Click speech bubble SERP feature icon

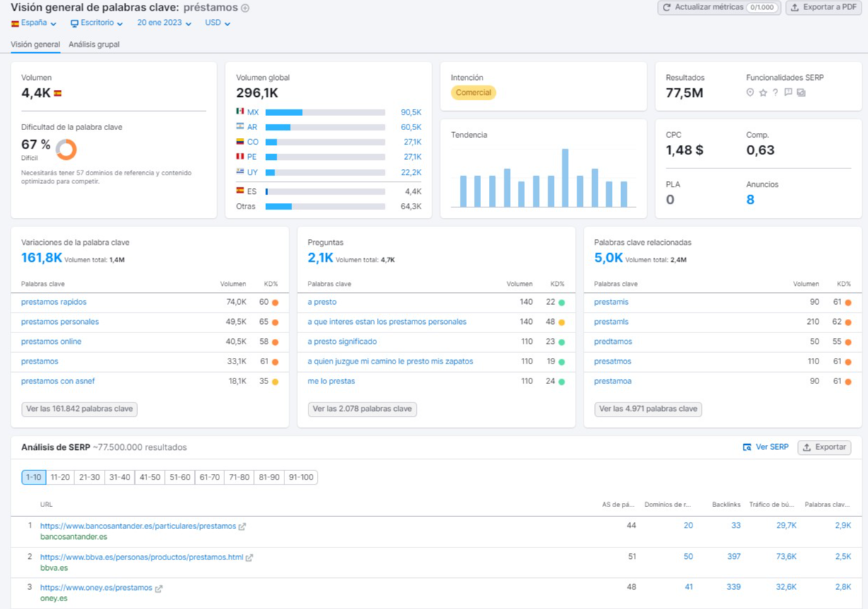(788, 93)
